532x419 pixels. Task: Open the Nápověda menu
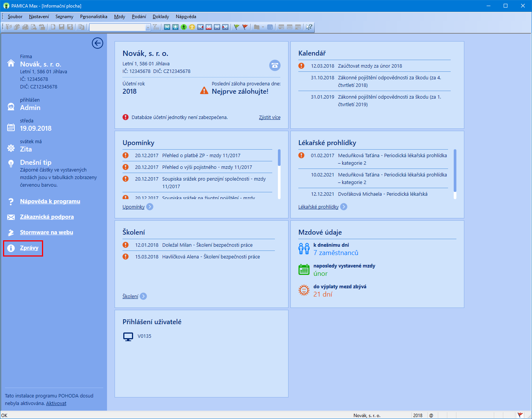pyautogui.click(x=186, y=17)
